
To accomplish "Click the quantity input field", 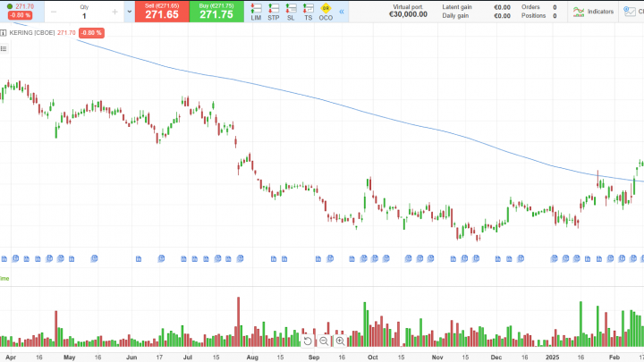I will 84,15.
